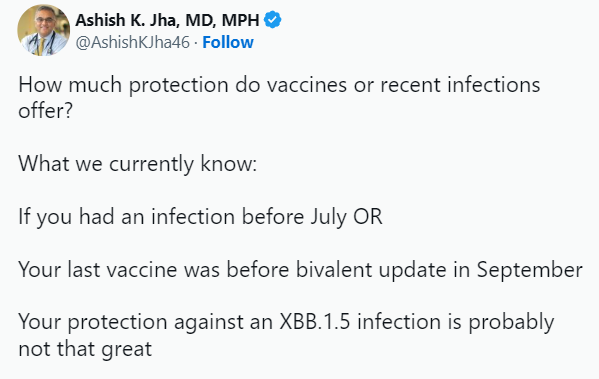Click the line "How much protection do vaccines"
The image size is (599, 379).
[183, 86]
